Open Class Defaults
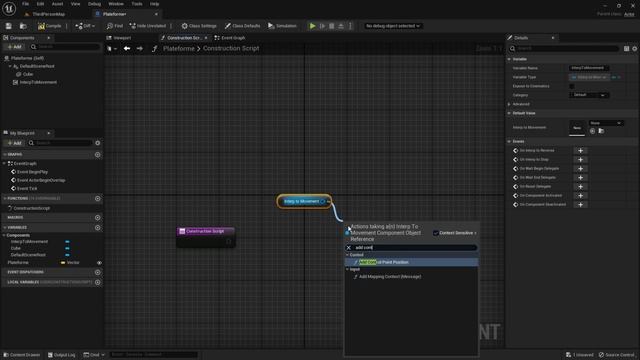The width and height of the screenshot is (640, 360). point(242,26)
